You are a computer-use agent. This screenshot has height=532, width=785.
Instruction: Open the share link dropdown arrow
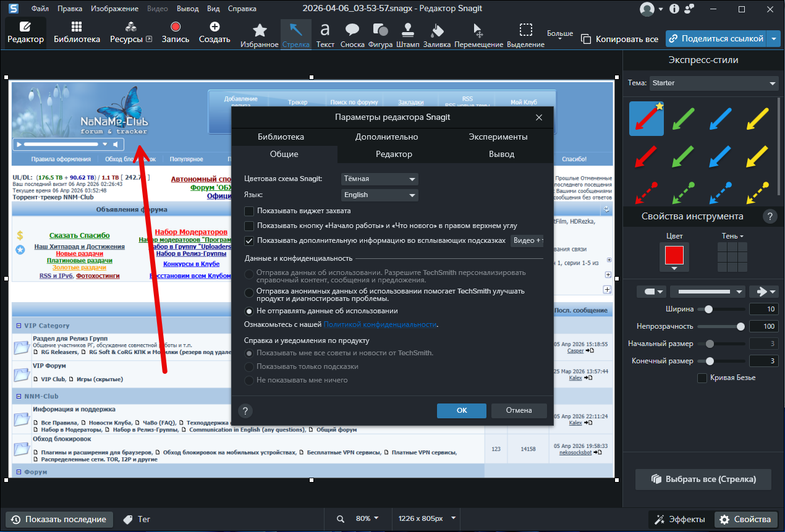click(774, 39)
